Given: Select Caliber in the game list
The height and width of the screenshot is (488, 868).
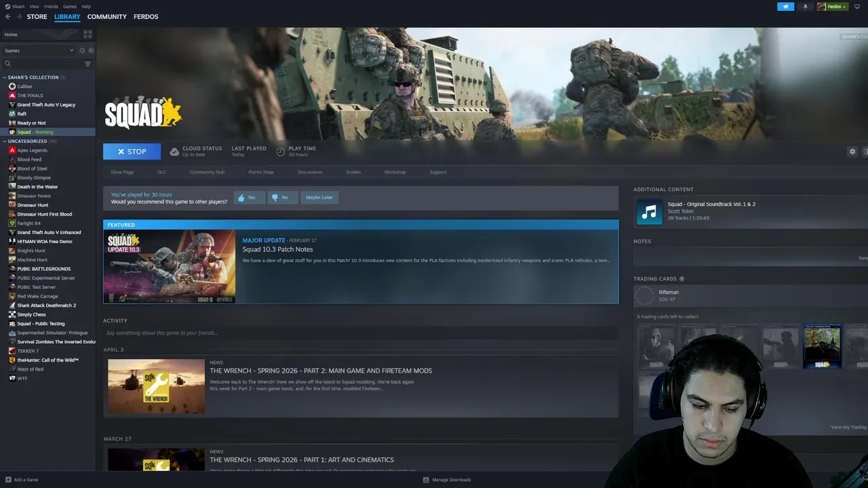Looking at the screenshot, I should coord(47,86).
